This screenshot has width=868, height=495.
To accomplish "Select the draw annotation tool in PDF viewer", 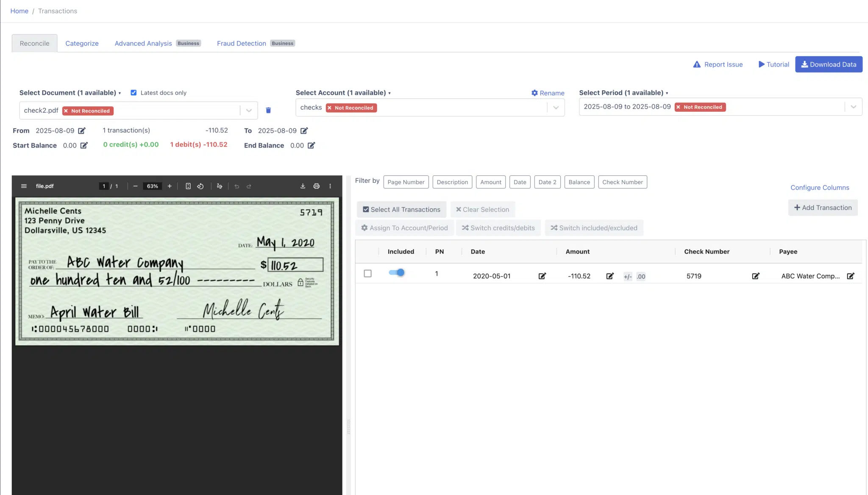I will tap(220, 186).
